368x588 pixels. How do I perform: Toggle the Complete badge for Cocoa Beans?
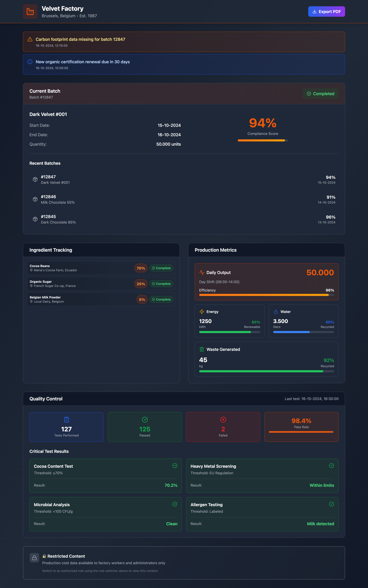click(x=161, y=268)
